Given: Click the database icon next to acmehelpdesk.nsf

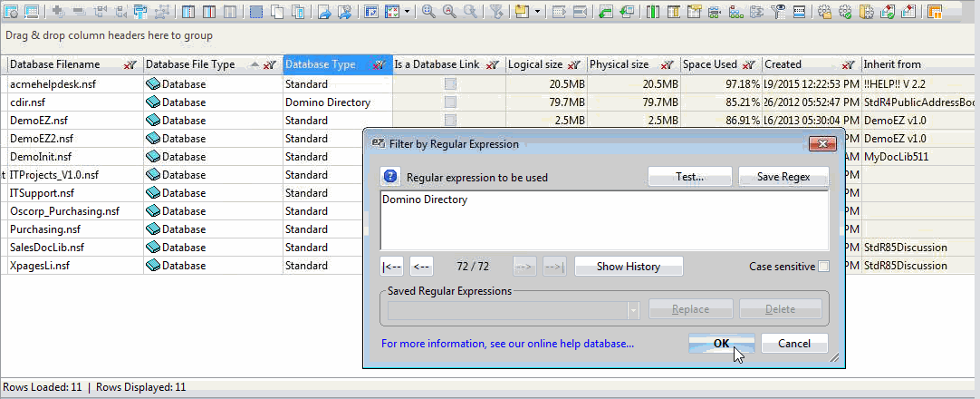Looking at the screenshot, I should [x=153, y=84].
